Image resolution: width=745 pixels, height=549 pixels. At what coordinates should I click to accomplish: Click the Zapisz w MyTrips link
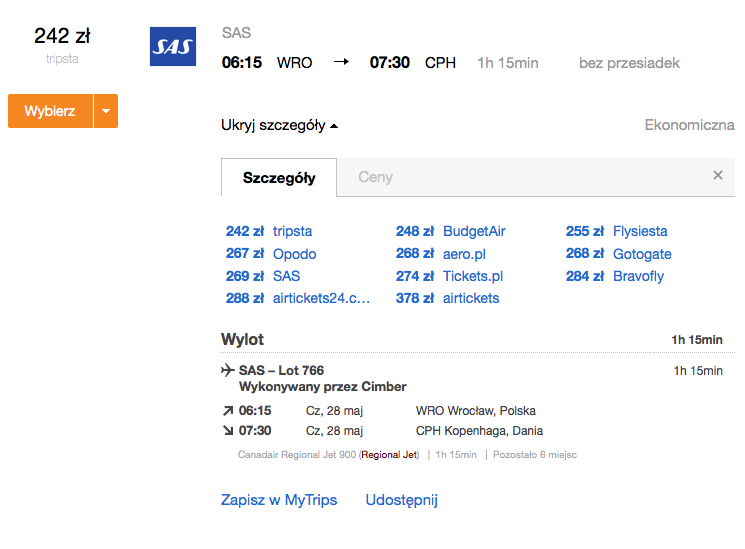coord(279,500)
